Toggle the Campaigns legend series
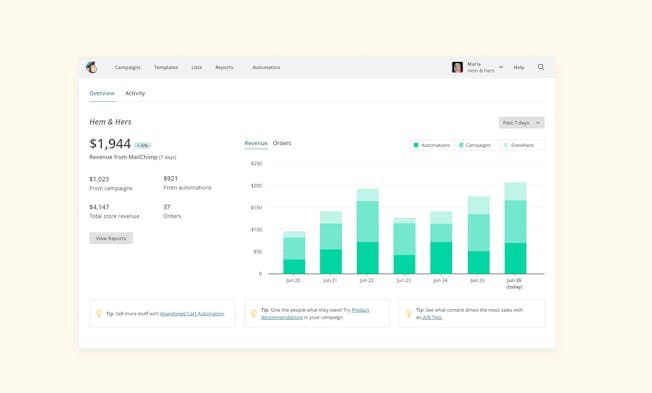 (x=474, y=145)
